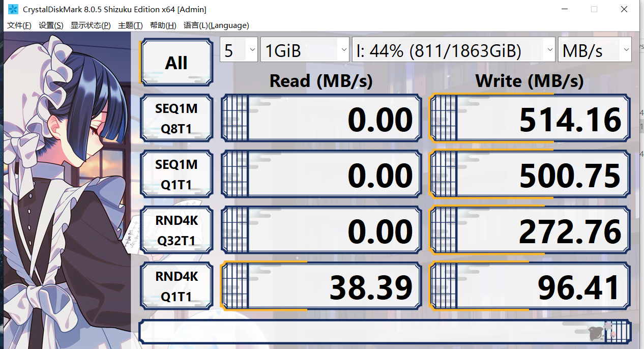Minimize the CrystalDiskMark window
The width and height of the screenshot is (644, 349).
[564, 9]
